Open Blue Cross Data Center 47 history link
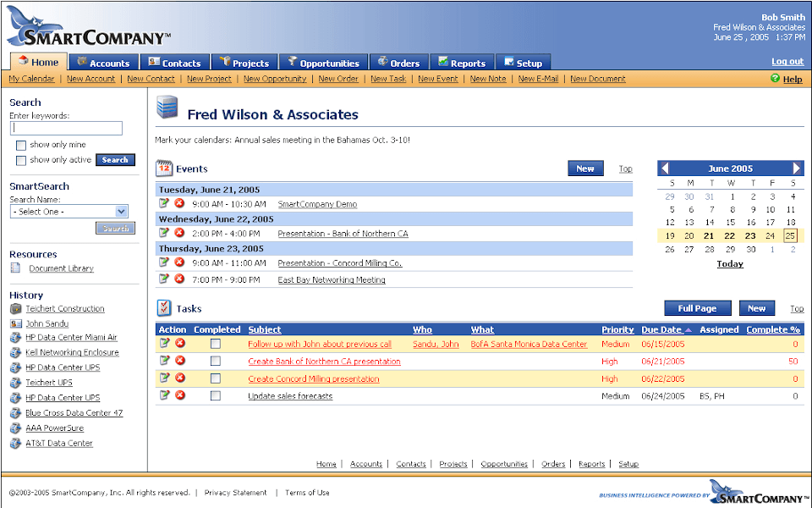The height and width of the screenshot is (508, 812). pyautogui.click(x=74, y=413)
